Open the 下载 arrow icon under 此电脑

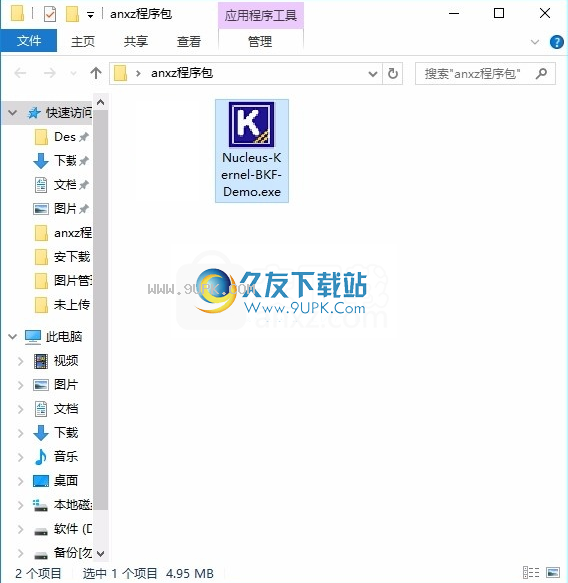[x=41, y=433]
